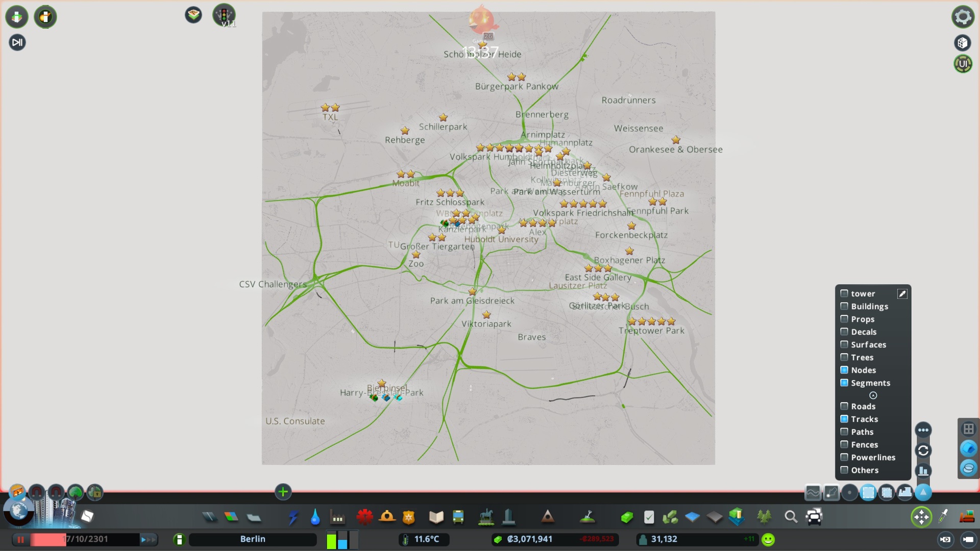The width and height of the screenshot is (980, 551).
Task: Enable the Buildings checkbox in filter list
Action: (x=844, y=306)
